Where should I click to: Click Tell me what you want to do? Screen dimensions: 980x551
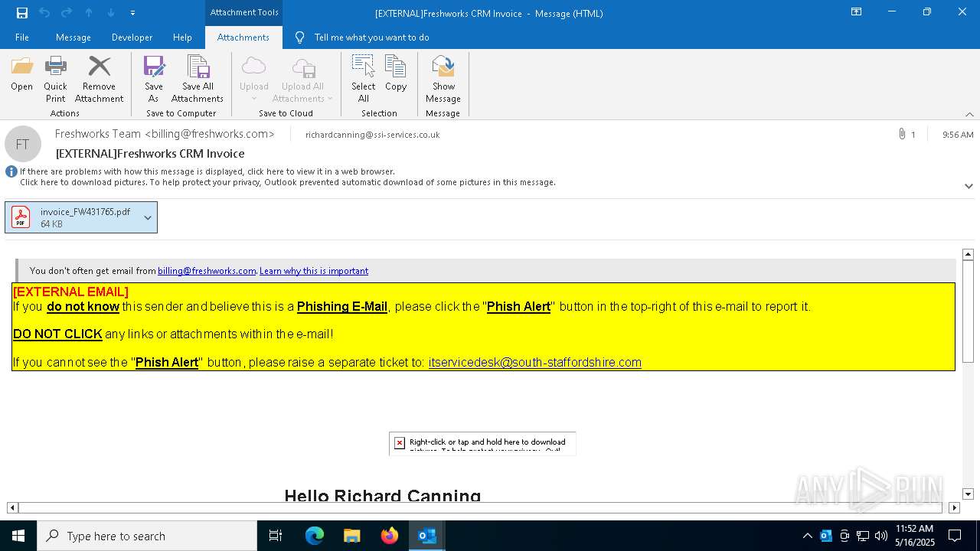(x=371, y=37)
